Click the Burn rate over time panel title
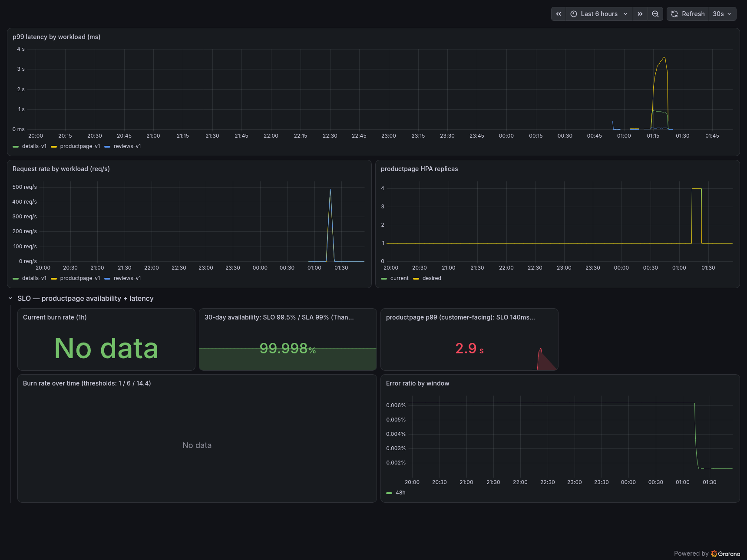 (87, 383)
